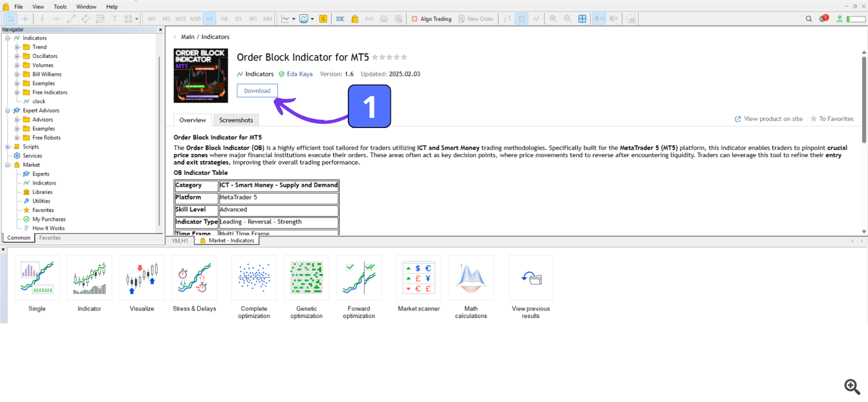The height and width of the screenshot is (402, 868).
Task: Toggle the candlestick chart type button
Action: (522, 19)
